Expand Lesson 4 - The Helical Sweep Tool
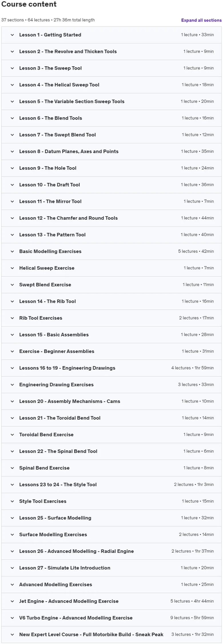This screenshot has height=644, width=223. click(111, 85)
